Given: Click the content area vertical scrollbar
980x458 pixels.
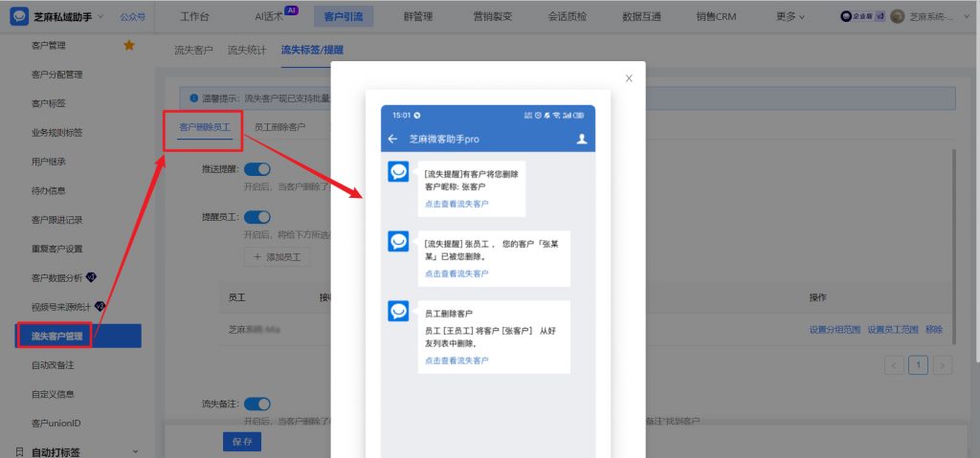Looking at the screenshot, I should [x=953, y=247].
